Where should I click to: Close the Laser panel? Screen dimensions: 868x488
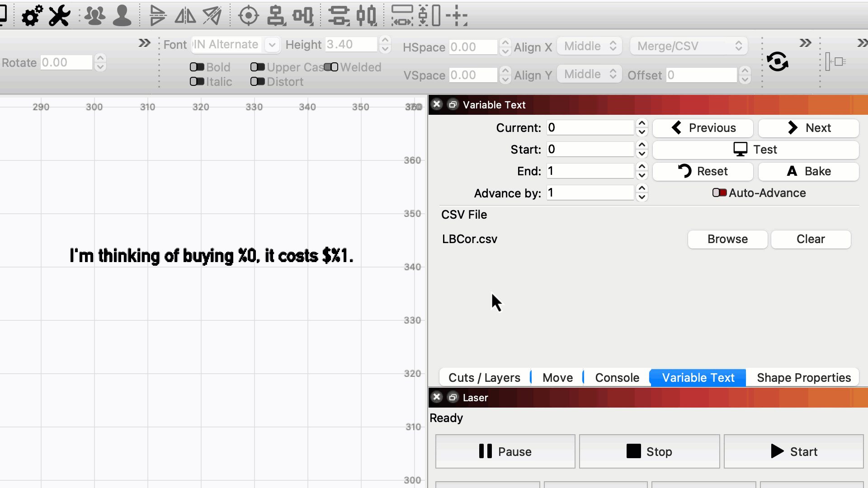click(437, 397)
